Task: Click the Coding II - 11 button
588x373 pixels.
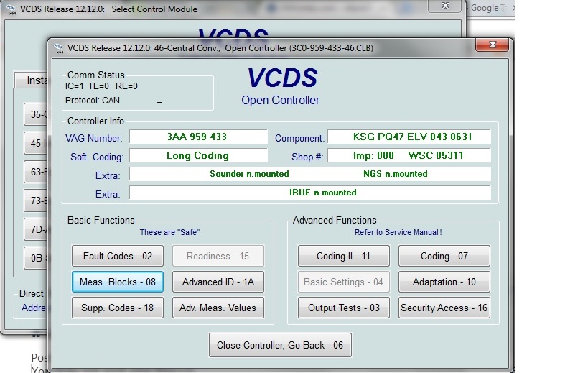Action: click(344, 256)
